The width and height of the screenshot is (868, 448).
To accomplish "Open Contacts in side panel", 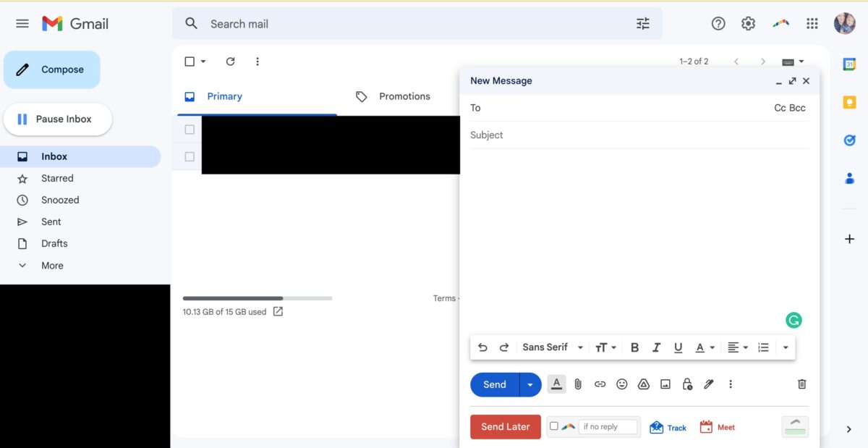I will tap(850, 178).
